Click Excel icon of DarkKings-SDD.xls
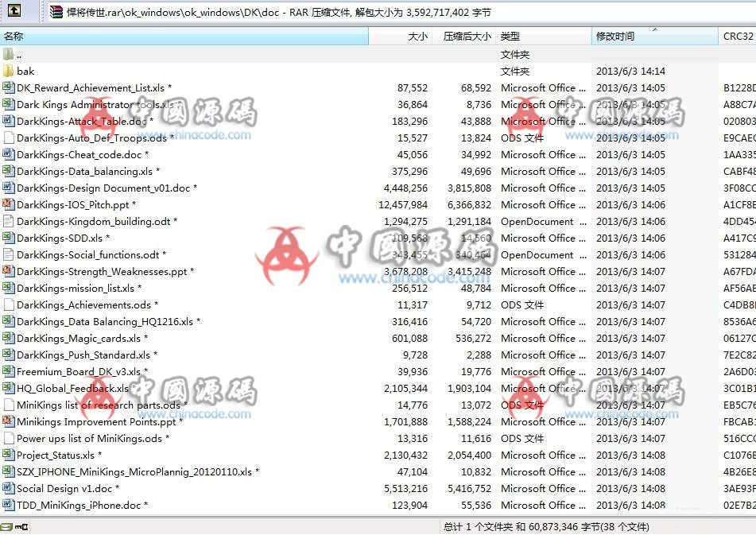Viewport: 756px width, 535px height. click(x=8, y=238)
